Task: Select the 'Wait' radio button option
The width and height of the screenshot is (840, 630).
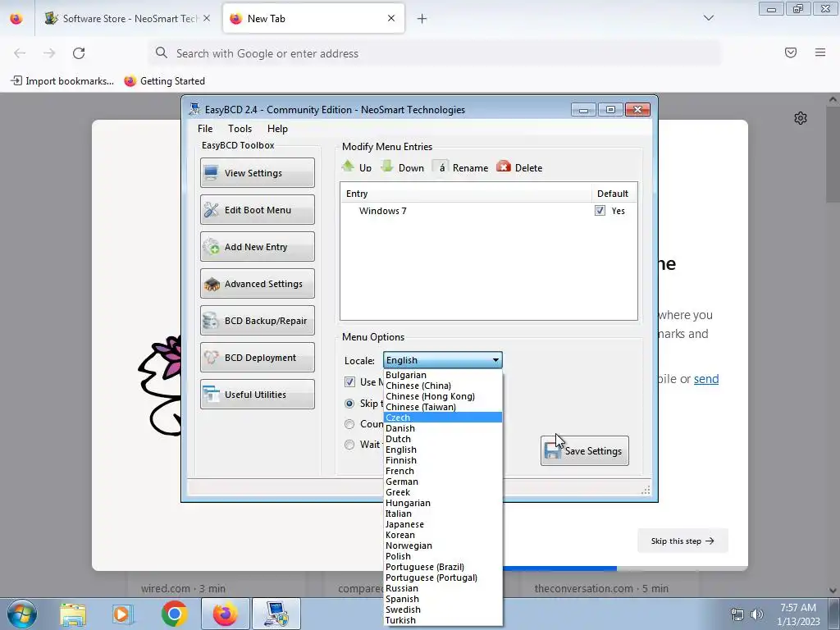Action: point(349,445)
